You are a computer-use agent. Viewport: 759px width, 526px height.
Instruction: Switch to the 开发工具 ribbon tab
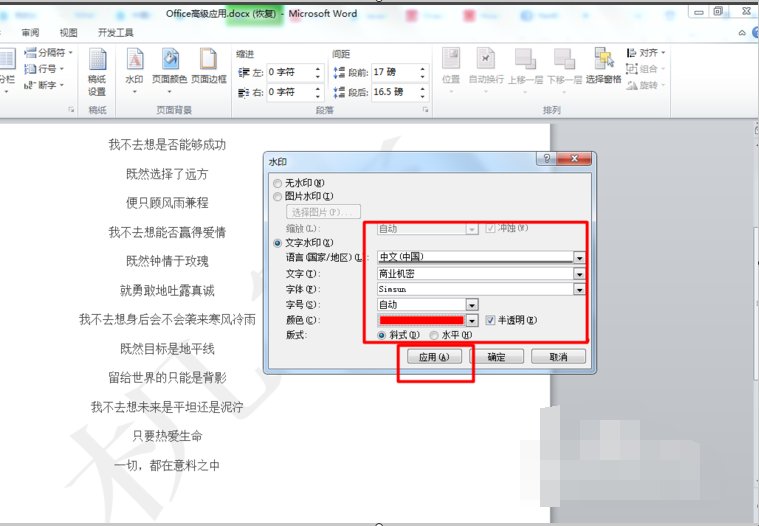pos(116,32)
